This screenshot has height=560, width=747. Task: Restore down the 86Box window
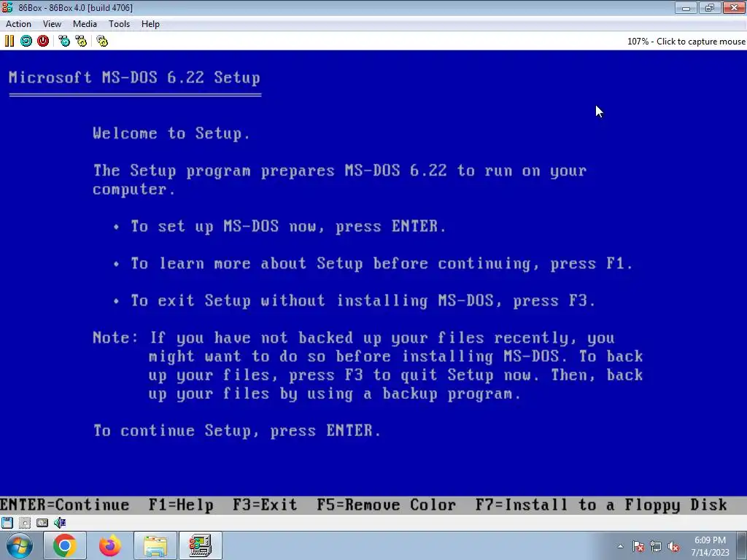(710, 7)
